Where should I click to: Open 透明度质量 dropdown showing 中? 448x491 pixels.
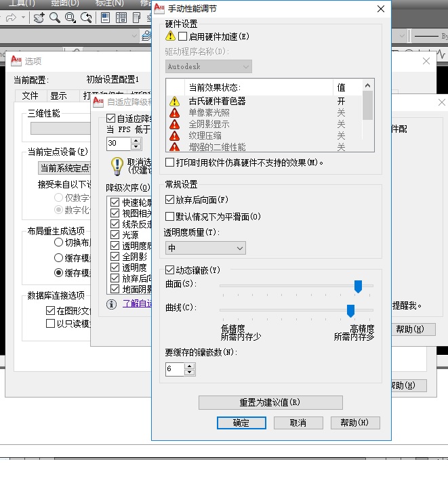(205, 248)
